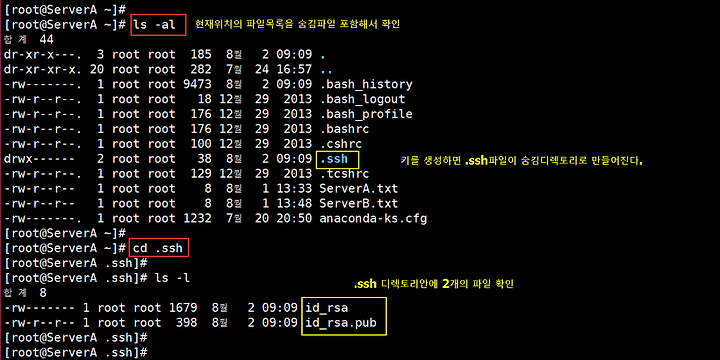Click the 13:48 timestamp of ServerB.txt

tap(294, 203)
